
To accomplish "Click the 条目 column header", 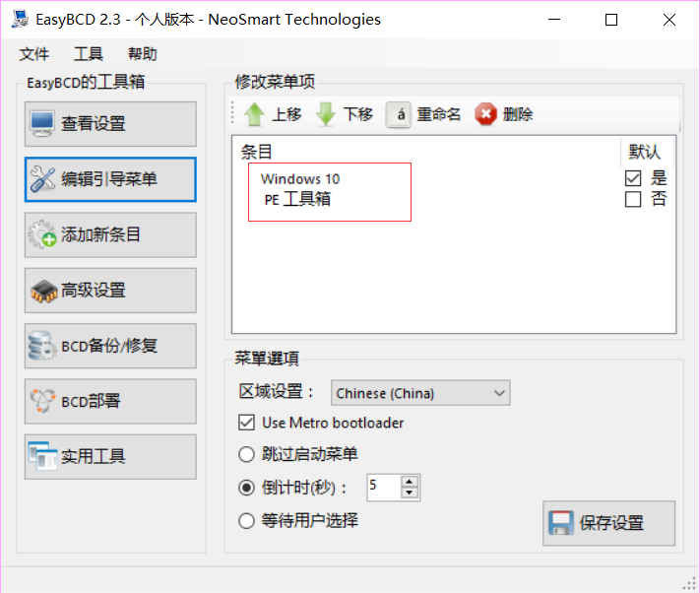I will click(257, 152).
